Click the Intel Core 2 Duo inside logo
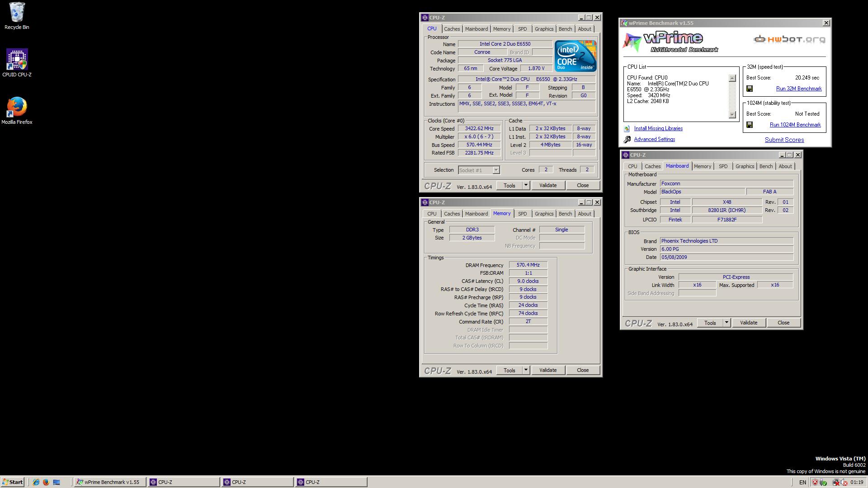 click(576, 56)
